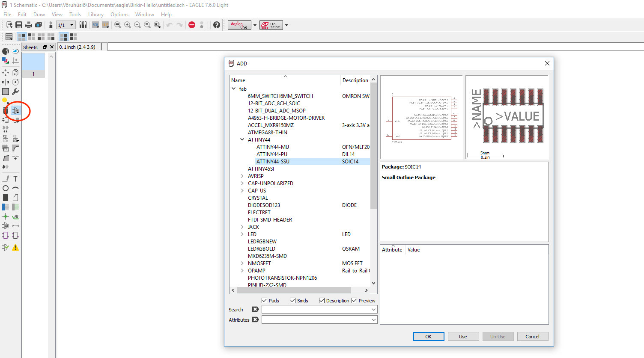Viewport: 644px width, 358px height.
Task: Launch the LTspice tool button
Action: coord(271,25)
